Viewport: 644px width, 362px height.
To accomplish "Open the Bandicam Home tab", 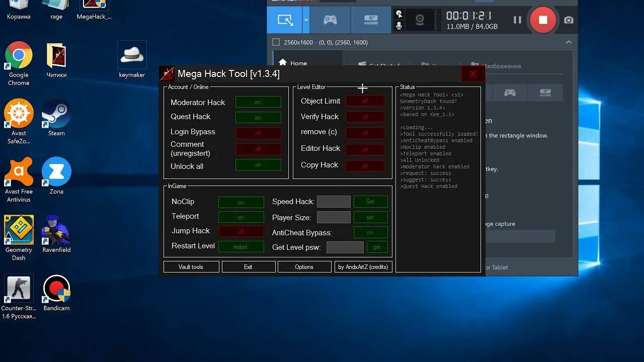I will tap(293, 63).
